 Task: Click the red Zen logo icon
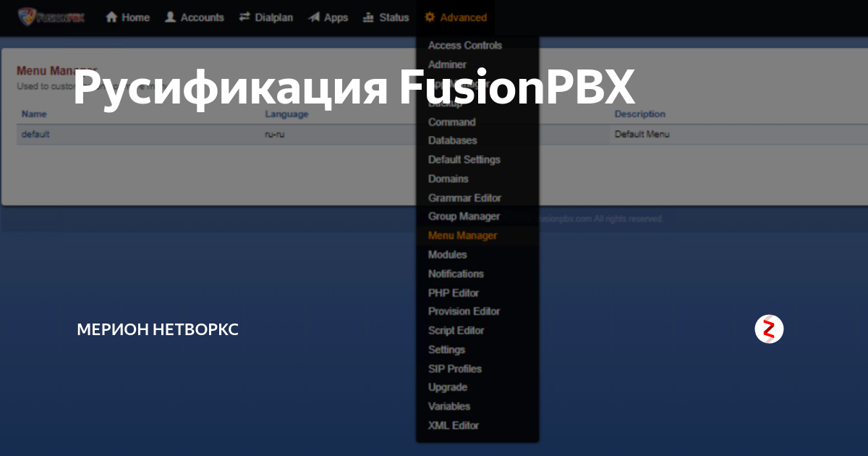[x=769, y=329]
